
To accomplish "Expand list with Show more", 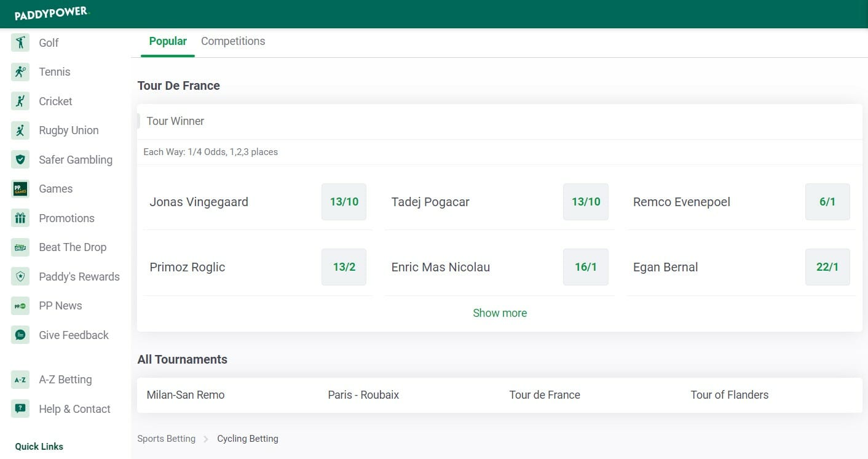I will [500, 313].
